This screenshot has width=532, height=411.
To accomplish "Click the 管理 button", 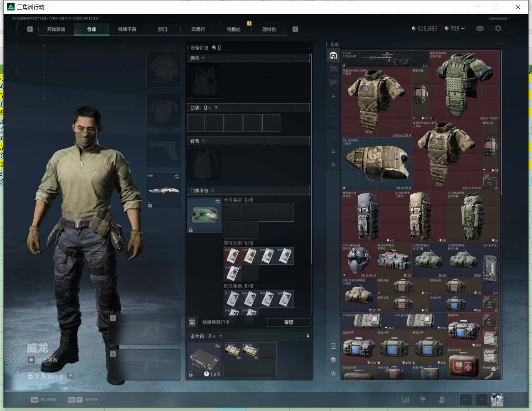I will pos(289,322).
